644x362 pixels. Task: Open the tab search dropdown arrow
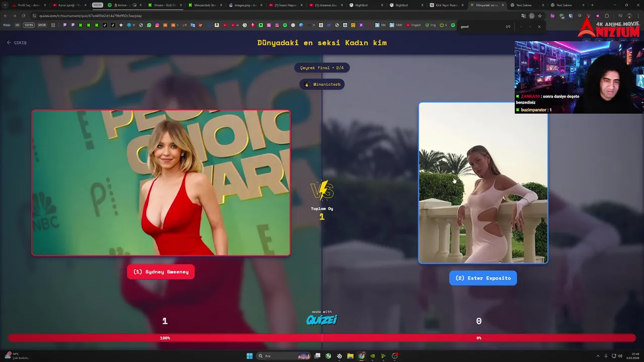pyautogui.click(x=5, y=5)
